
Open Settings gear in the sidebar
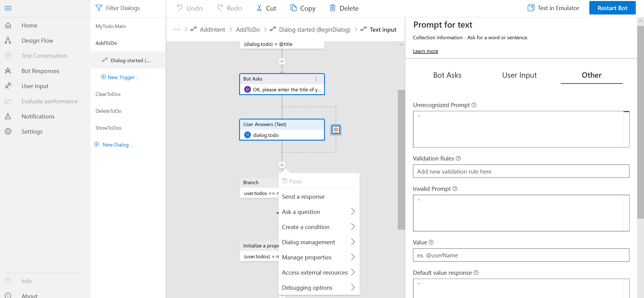[8, 131]
